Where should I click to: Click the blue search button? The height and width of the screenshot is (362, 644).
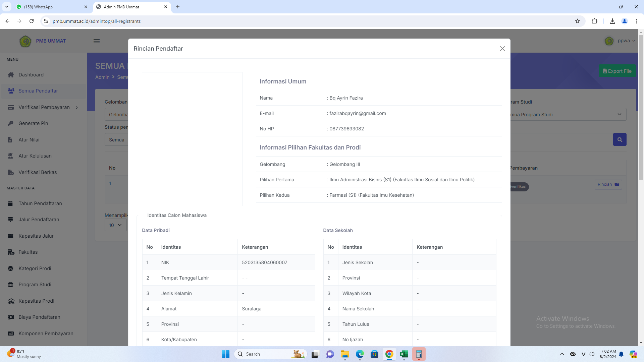pos(620,139)
